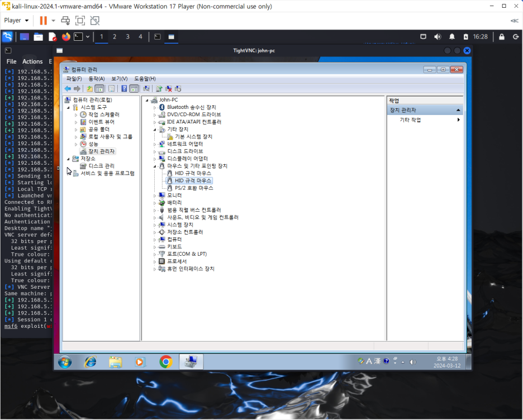Select 디스크 관리 under 저장소

[101, 166]
